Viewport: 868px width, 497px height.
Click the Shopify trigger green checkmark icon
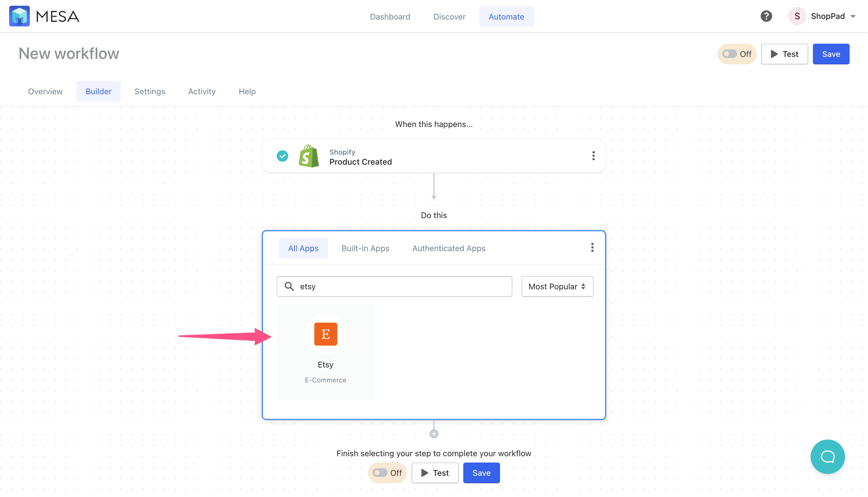pyautogui.click(x=282, y=156)
